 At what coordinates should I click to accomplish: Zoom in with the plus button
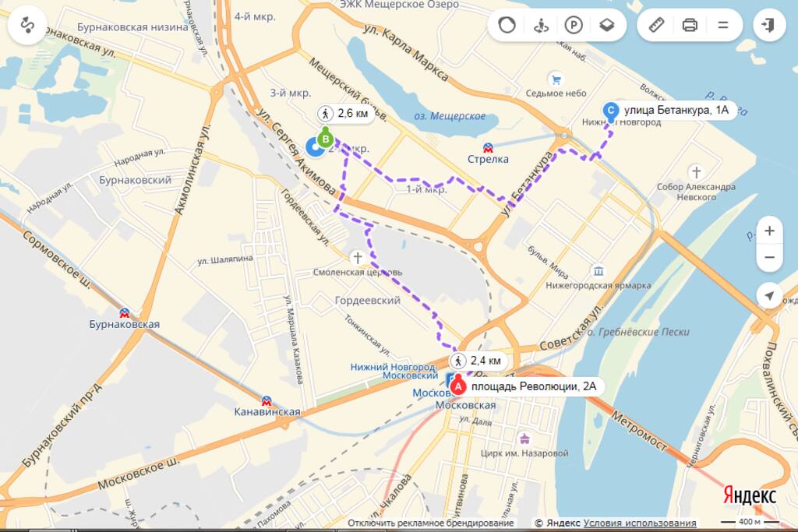(769, 231)
